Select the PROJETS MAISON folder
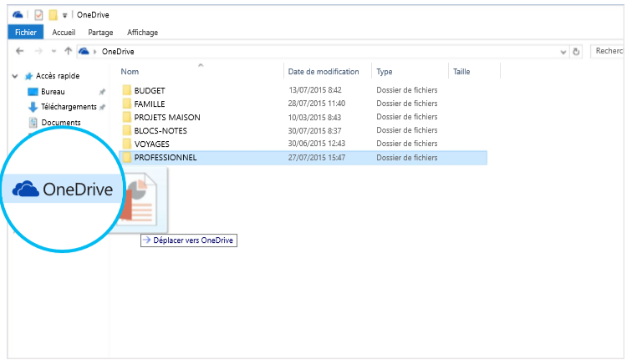 point(167,117)
